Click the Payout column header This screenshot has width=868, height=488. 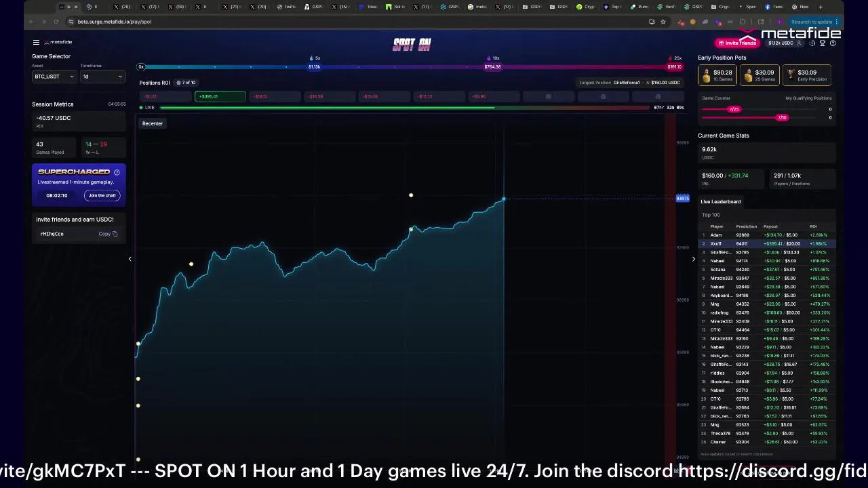pos(770,226)
